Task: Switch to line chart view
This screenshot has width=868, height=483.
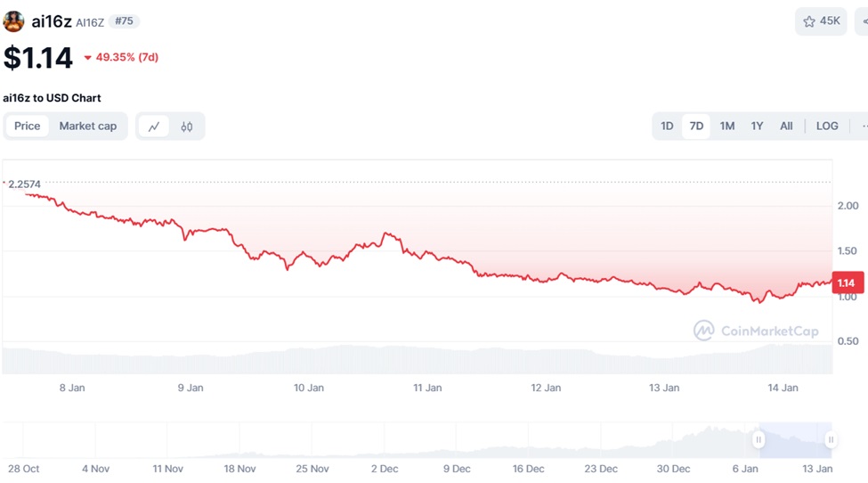Action: click(154, 127)
